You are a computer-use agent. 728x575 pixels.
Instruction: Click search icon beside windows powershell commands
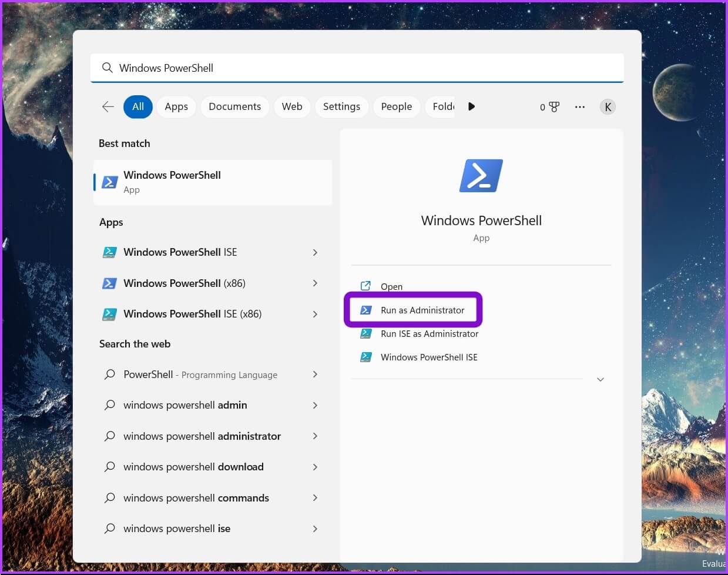[x=109, y=498]
